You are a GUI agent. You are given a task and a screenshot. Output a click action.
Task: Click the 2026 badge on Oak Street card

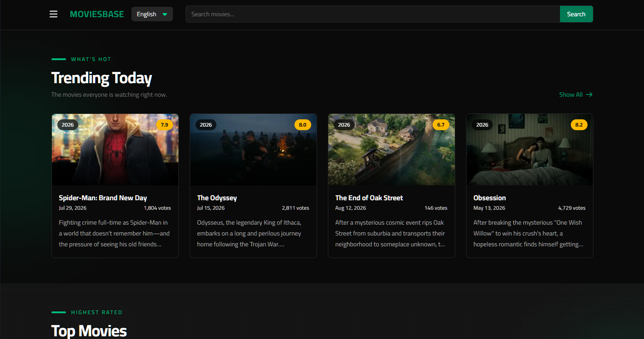(344, 125)
